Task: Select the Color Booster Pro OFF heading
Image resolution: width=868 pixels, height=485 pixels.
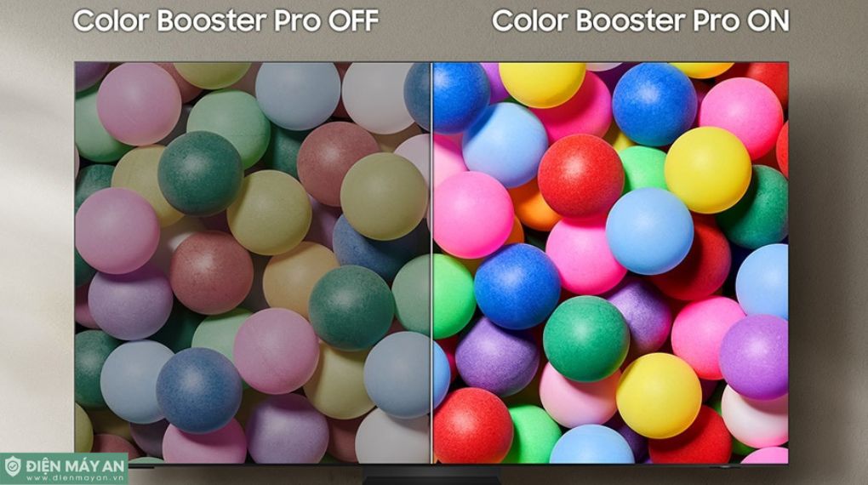Action: coord(226,20)
